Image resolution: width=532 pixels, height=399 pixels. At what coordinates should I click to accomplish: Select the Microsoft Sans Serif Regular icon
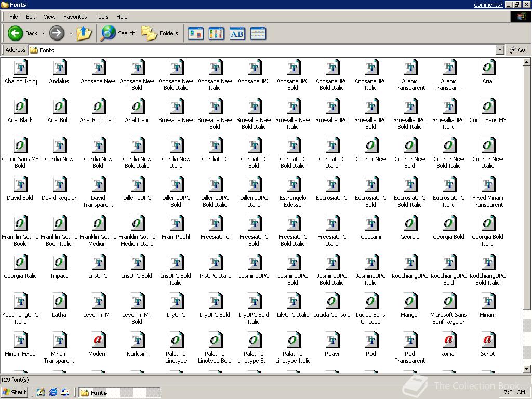click(449, 301)
